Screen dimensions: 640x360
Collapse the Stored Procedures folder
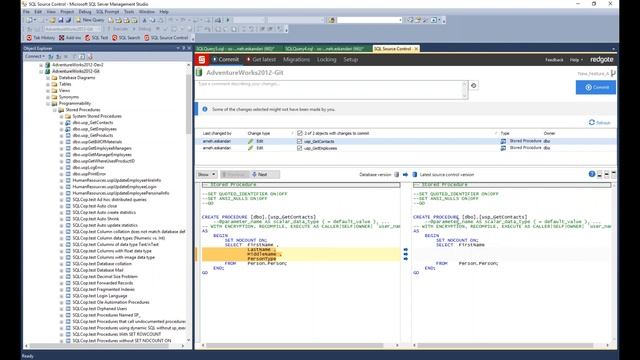(x=55, y=110)
